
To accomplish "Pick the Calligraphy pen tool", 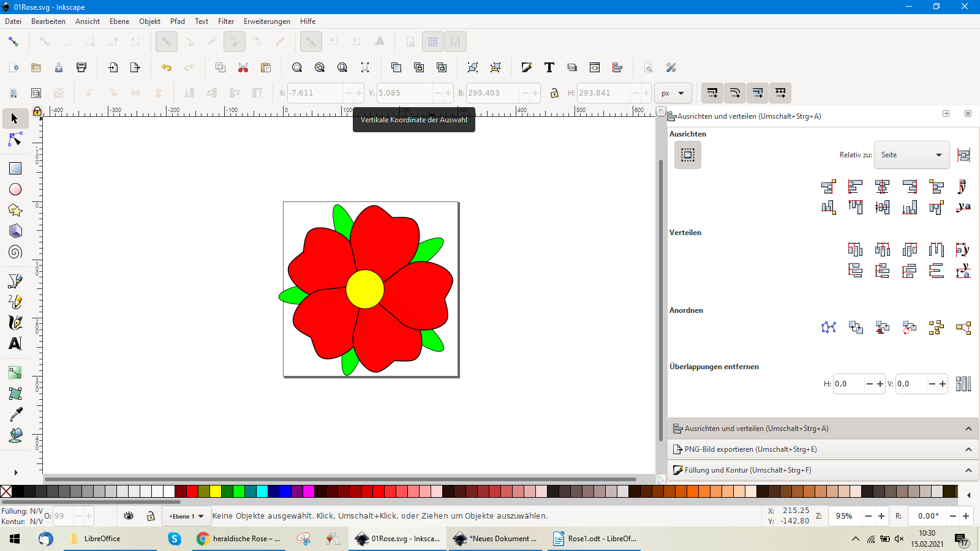I will tap(15, 322).
